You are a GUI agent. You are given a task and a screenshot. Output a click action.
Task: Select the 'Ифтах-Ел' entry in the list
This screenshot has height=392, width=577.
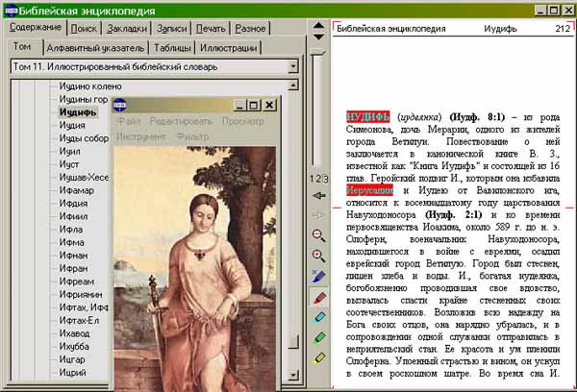(x=80, y=320)
